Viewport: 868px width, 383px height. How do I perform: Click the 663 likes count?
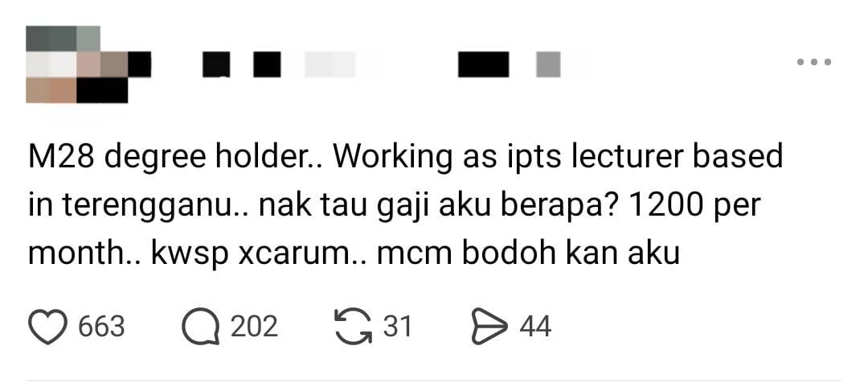click(101, 327)
